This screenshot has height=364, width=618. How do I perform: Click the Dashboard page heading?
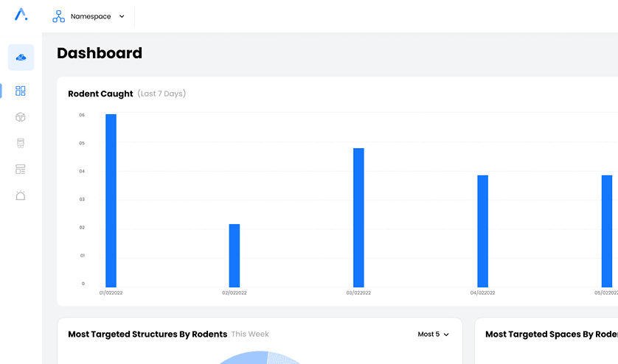[100, 53]
